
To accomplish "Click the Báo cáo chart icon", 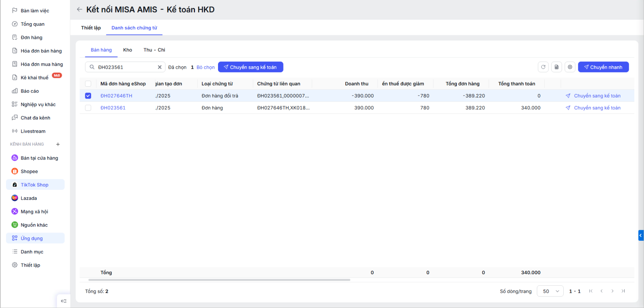I will pos(15,91).
